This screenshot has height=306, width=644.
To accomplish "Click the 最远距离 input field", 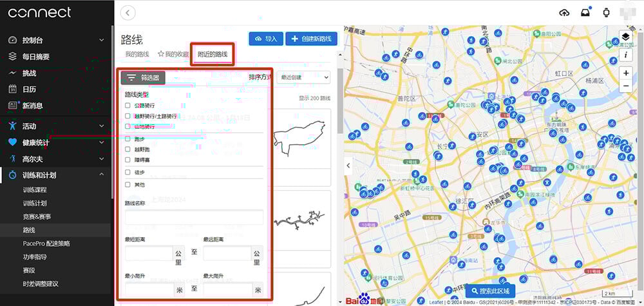I will point(227,253).
